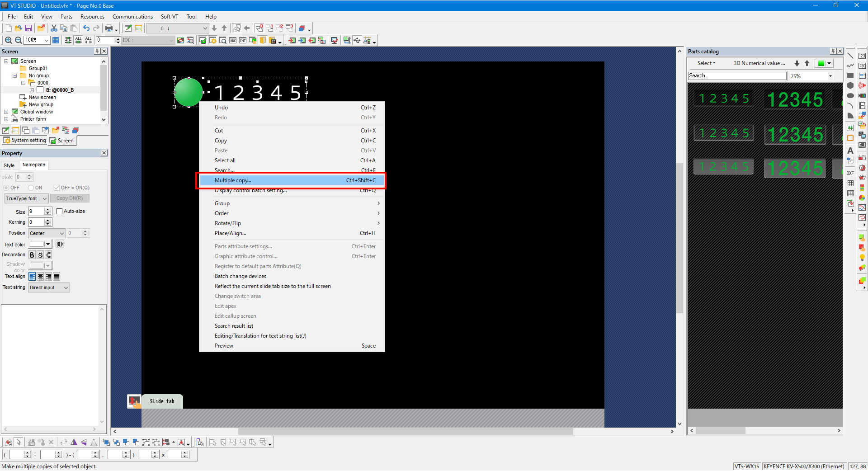Click the System setting button
Image resolution: width=868 pixels, height=471 pixels.
[x=25, y=141]
